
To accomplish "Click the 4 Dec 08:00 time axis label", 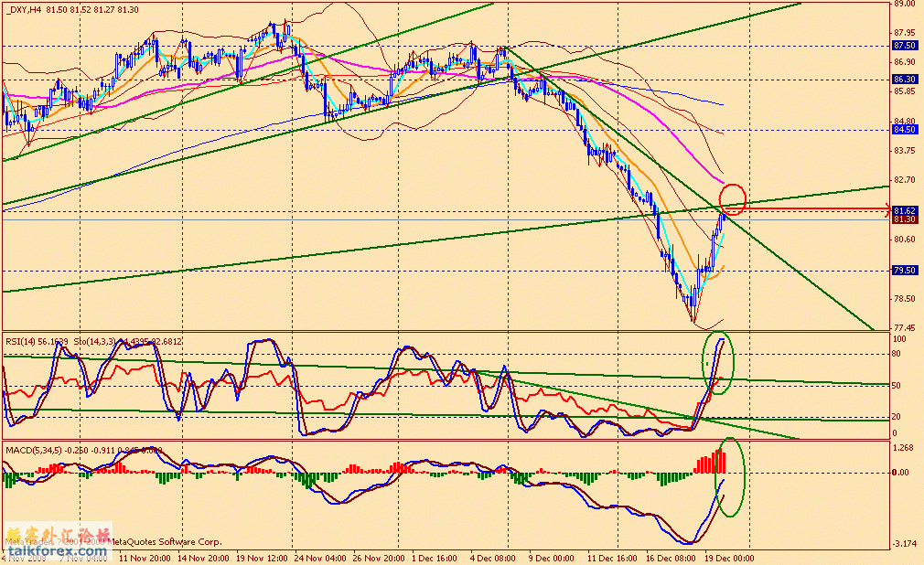I will tap(492, 558).
